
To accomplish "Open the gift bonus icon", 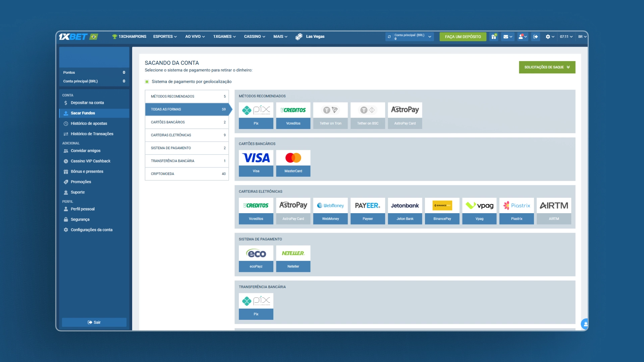I will [x=494, y=37].
